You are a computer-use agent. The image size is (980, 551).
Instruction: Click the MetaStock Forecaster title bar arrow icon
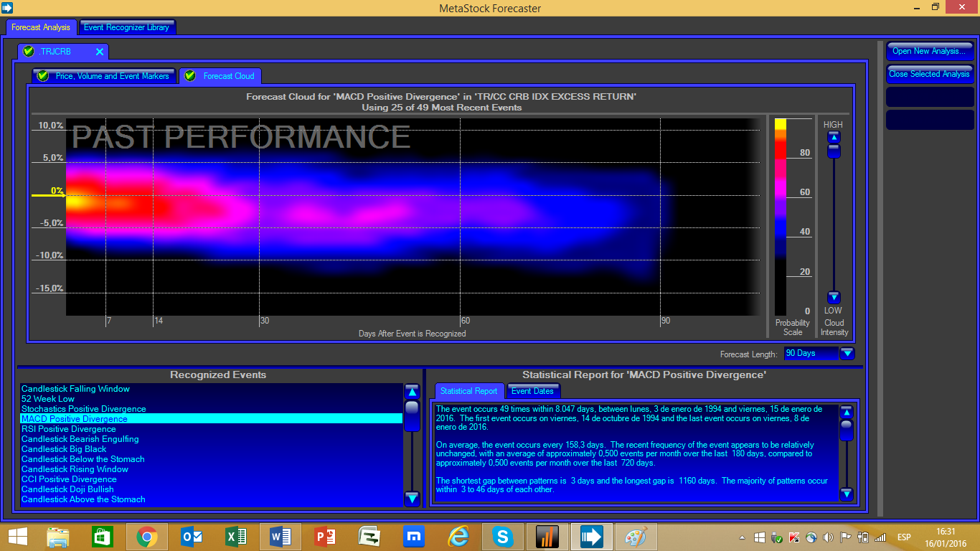pyautogui.click(x=7, y=8)
